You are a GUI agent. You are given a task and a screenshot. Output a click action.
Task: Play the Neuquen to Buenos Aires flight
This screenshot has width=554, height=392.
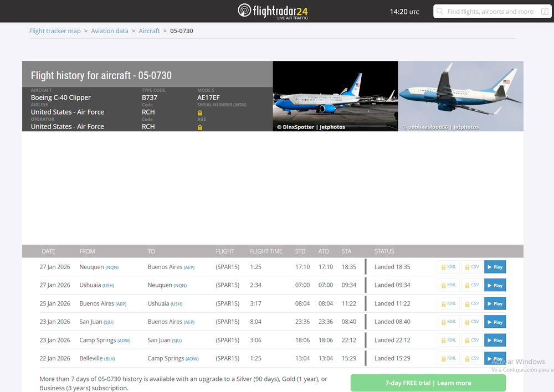[x=495, y=267]
